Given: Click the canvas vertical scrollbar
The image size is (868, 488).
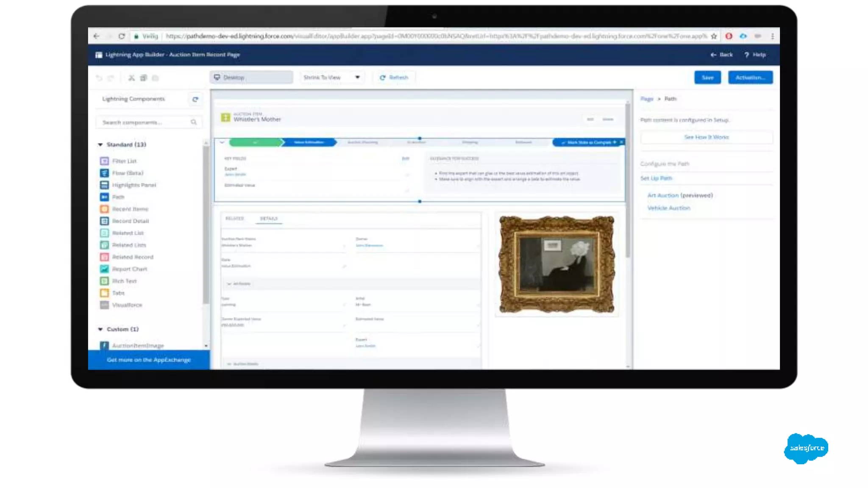Looking at the screenshot, I should pyautogui.click(x=628, y=180).
